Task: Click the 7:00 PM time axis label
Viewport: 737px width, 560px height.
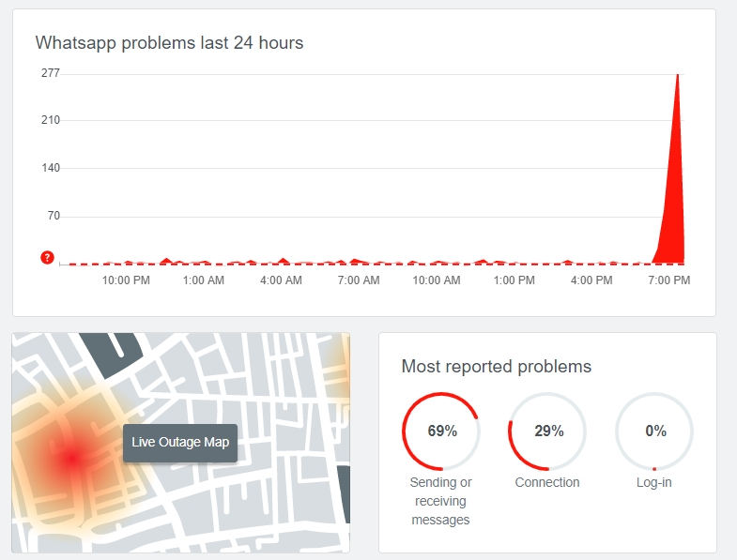Action: (669, 280)
